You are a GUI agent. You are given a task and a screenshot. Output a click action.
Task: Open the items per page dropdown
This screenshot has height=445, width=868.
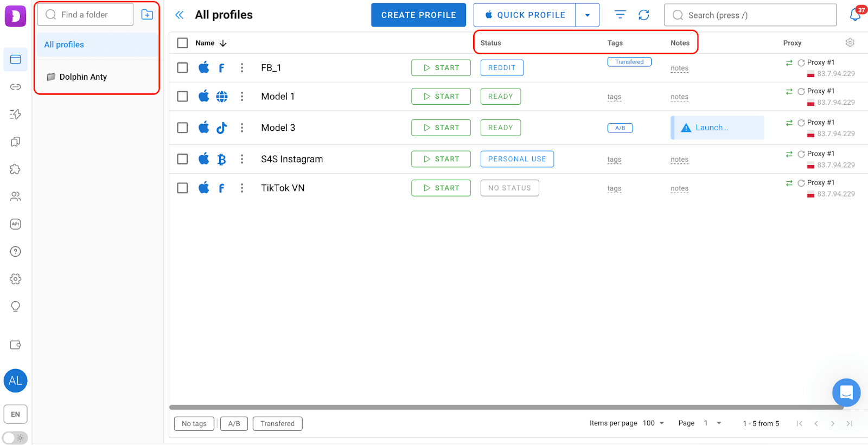pos(654,423)
